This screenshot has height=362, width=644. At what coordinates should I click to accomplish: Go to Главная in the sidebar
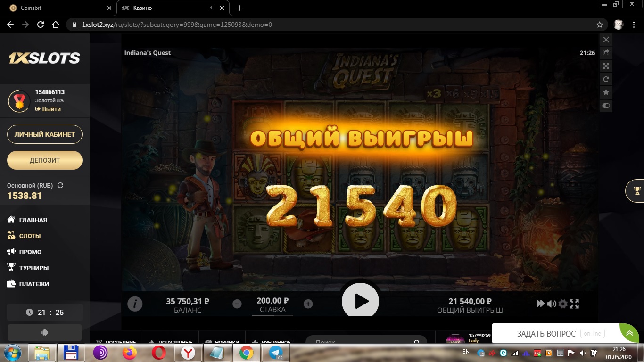[x=28, y=220]
